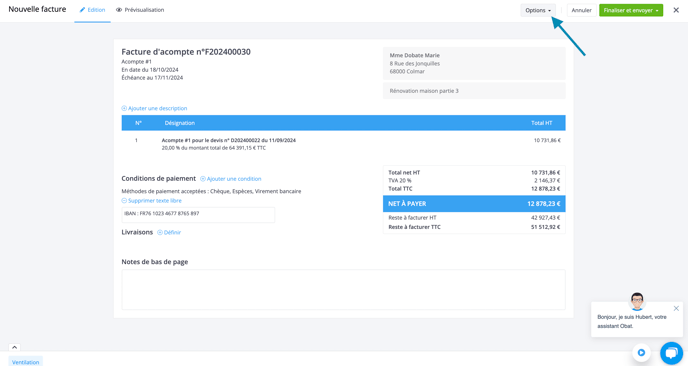This screenshot has height=366, width=688.
Task: Click the NET À PAYER total row
Action: click(x=474, y=204)
